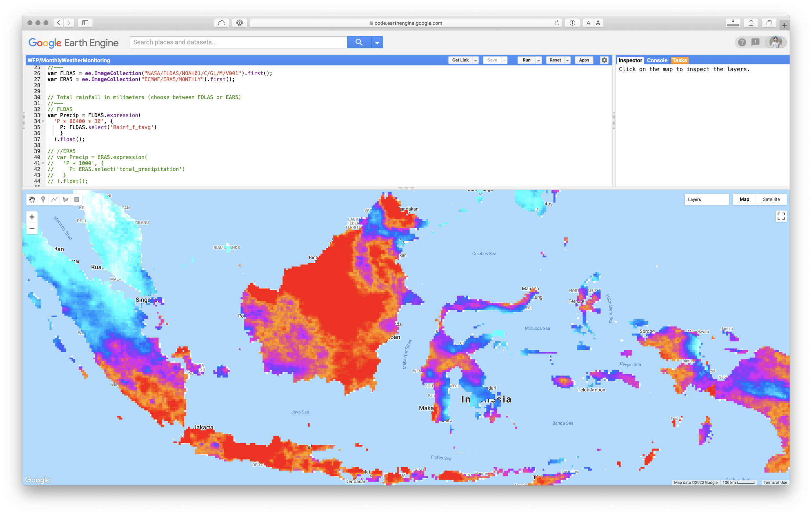Pick the draw polygon shape tool

click(x=66, y=199)
